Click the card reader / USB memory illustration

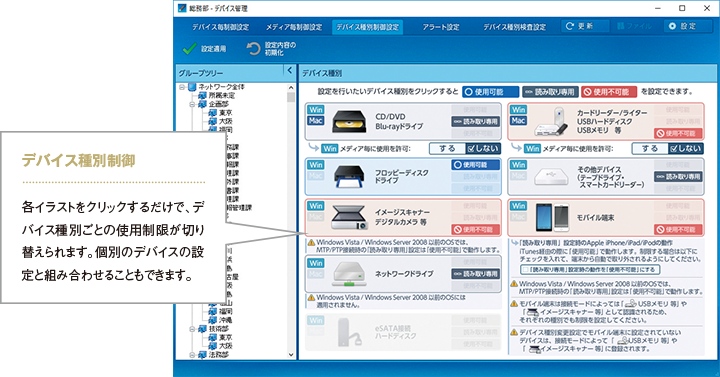tap(551, 122)
